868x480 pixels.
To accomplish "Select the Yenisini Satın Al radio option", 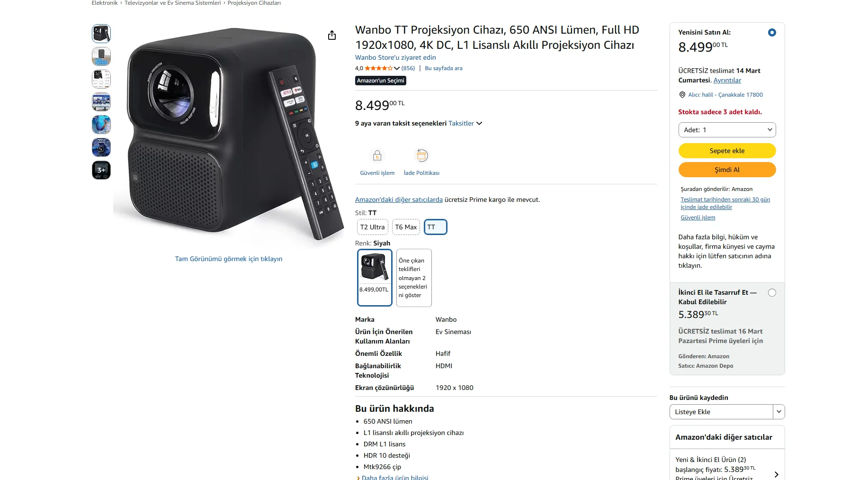I will [x=772, y=33].
